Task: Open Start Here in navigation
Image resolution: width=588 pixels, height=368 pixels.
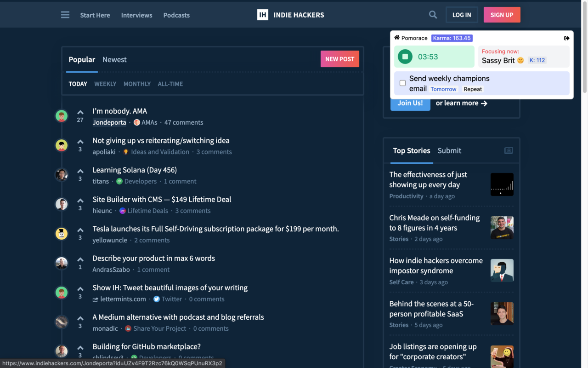Action: coord(95,15)
